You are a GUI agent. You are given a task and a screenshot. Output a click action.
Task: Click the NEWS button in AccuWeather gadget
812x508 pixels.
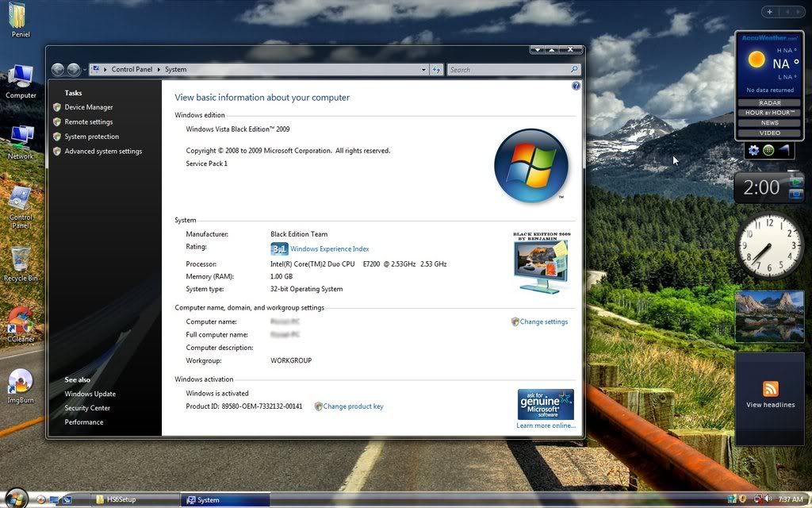click(769, 123)
